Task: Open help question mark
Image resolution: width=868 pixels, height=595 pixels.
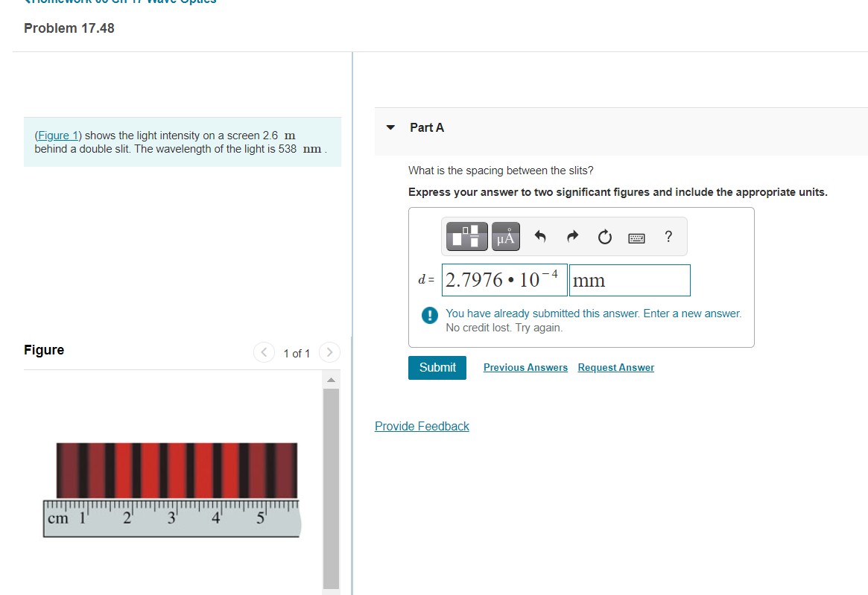Action: click(x=668, y=237)
